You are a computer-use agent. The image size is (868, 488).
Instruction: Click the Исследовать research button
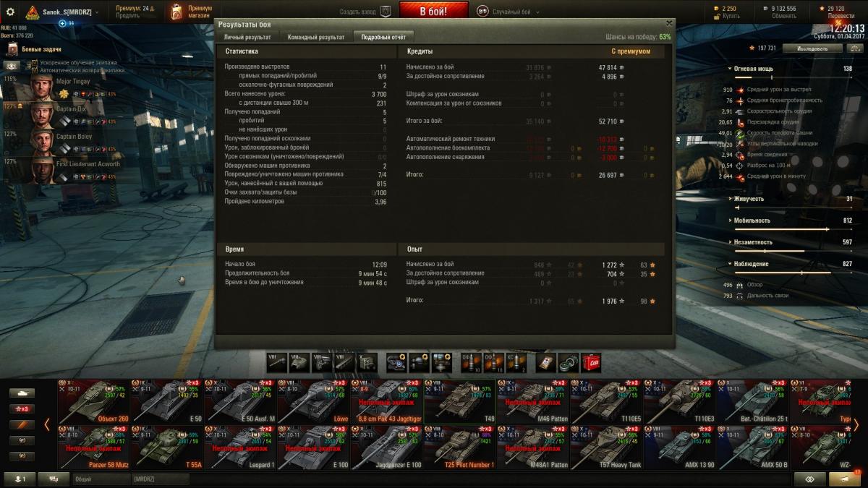point(812,48)
